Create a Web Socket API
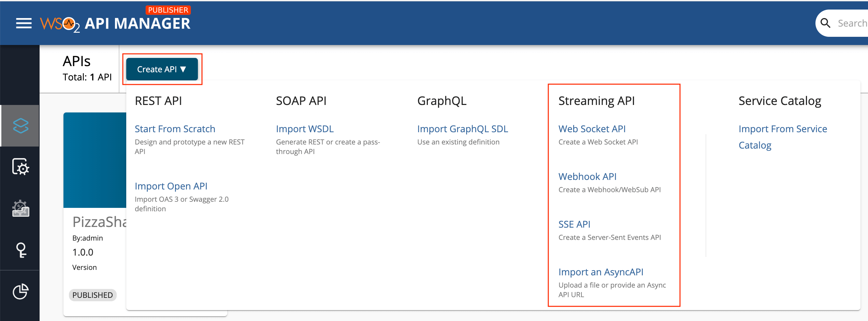 [592, 128]
